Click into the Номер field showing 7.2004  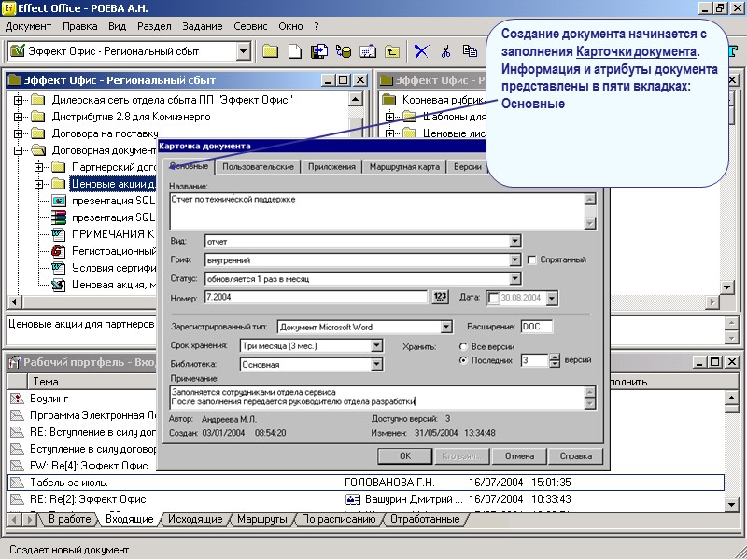point(316,297)
